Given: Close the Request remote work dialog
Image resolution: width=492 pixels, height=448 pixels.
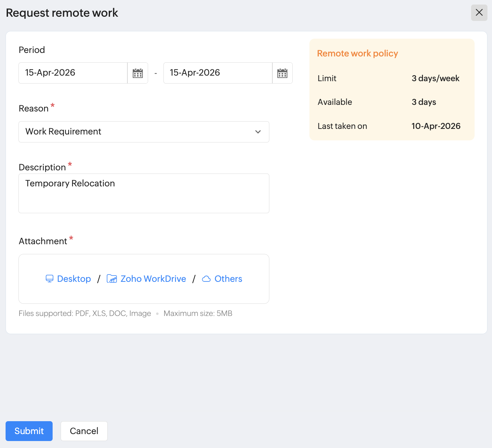Looking at the screenshot, I should point(479,13).
